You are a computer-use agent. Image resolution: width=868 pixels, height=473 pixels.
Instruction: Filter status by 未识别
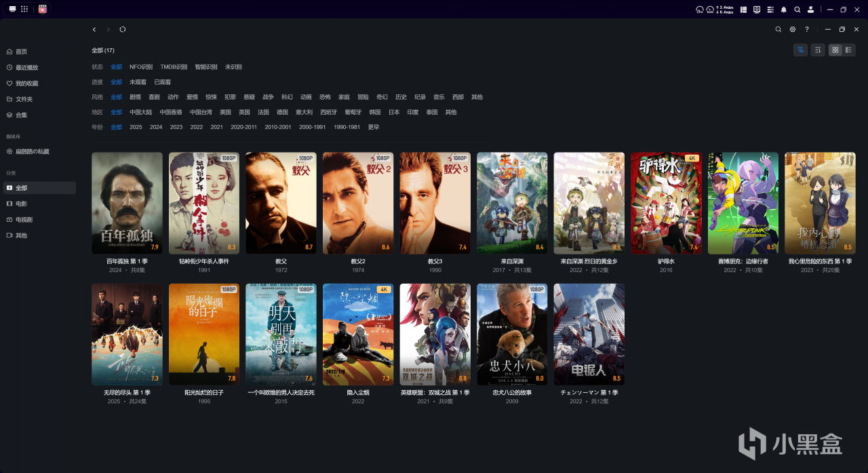coord(233,67)
